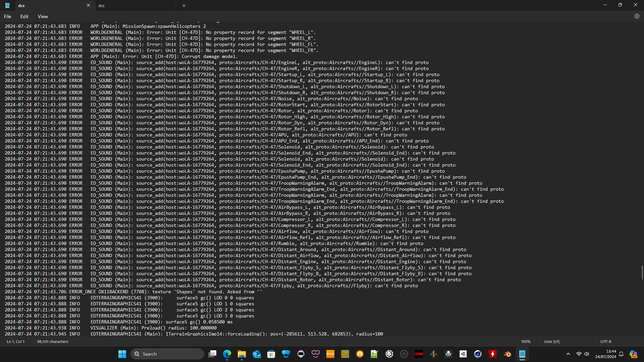Click the "texture 'Shapes' not found" line

pos(133,292)
